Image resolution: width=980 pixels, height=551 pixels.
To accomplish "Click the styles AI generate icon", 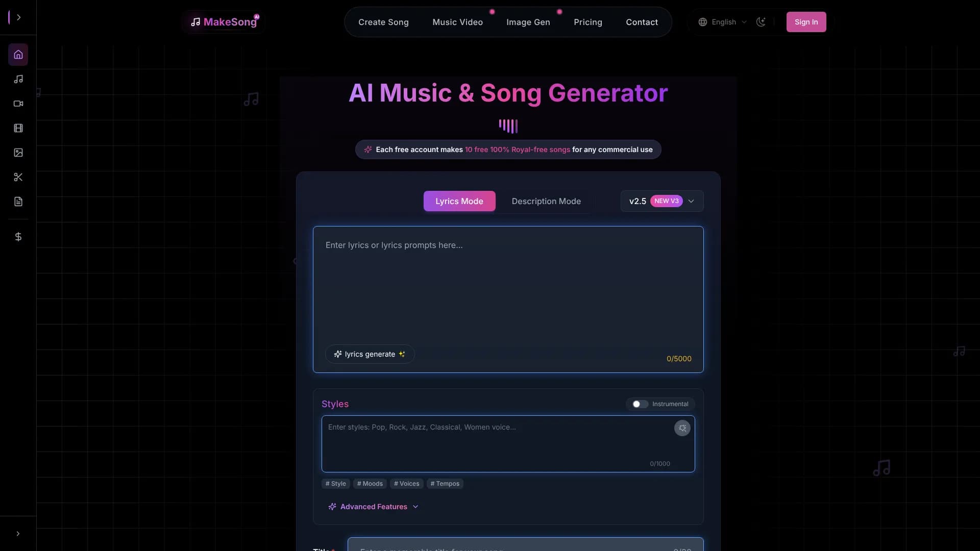I will (x=682, y=428).
